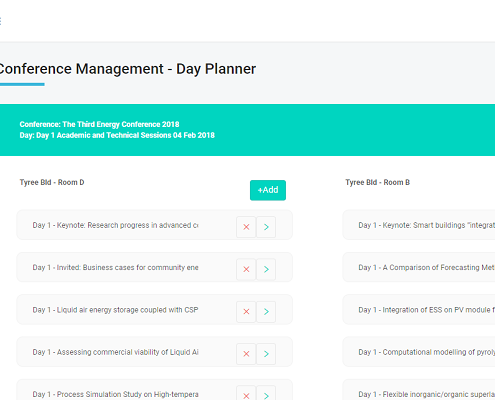Click the +Add button for Room D
Viewport: 495px width, 400px height.
click(268, 190)
